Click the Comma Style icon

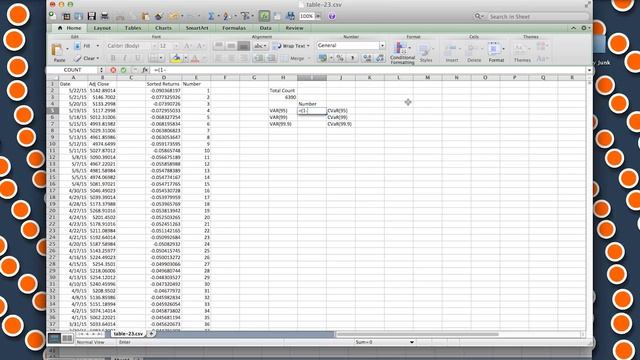353,58
